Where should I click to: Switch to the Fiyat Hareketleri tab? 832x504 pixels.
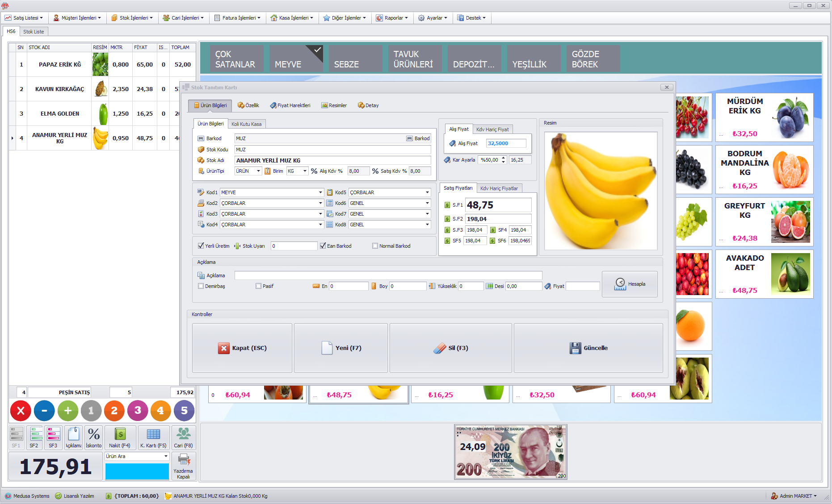290,105
